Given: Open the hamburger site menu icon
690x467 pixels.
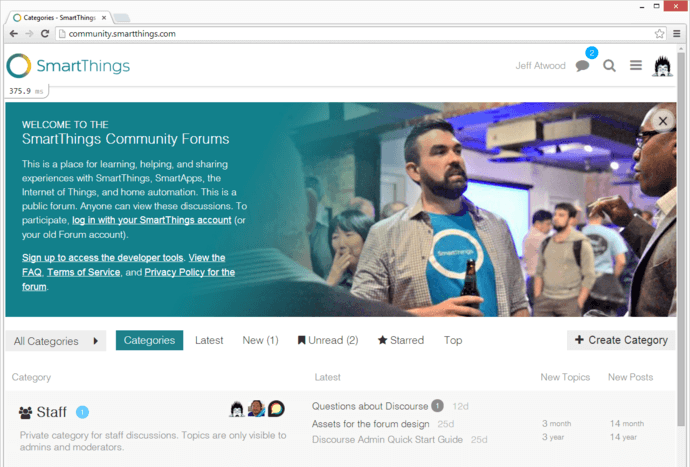Looking at the screenshot, I should click(x=635, y=66).
